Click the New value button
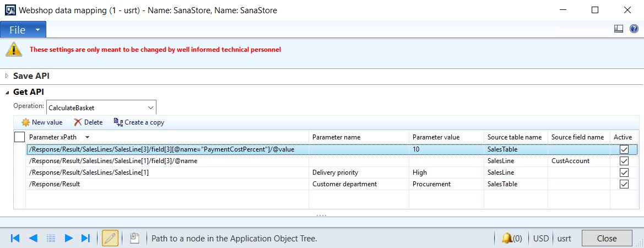This screenshot has height=248, width=644. click(x=42, y=122)
